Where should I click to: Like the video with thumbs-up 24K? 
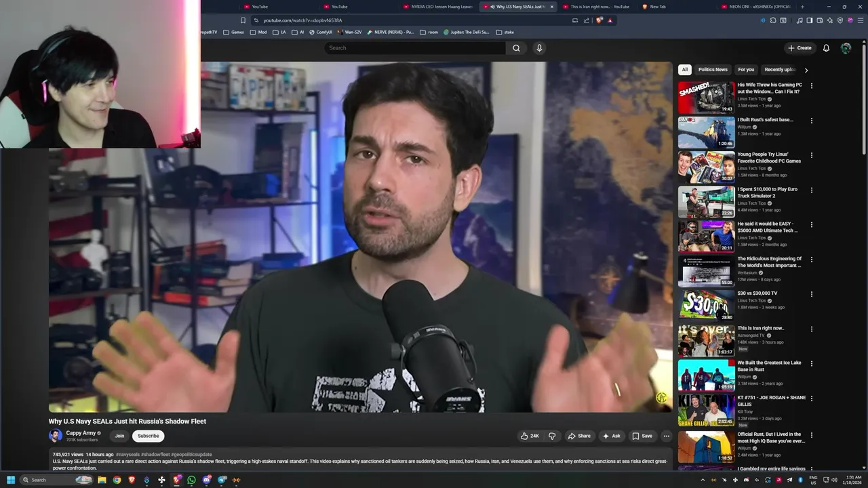(530, 436)
